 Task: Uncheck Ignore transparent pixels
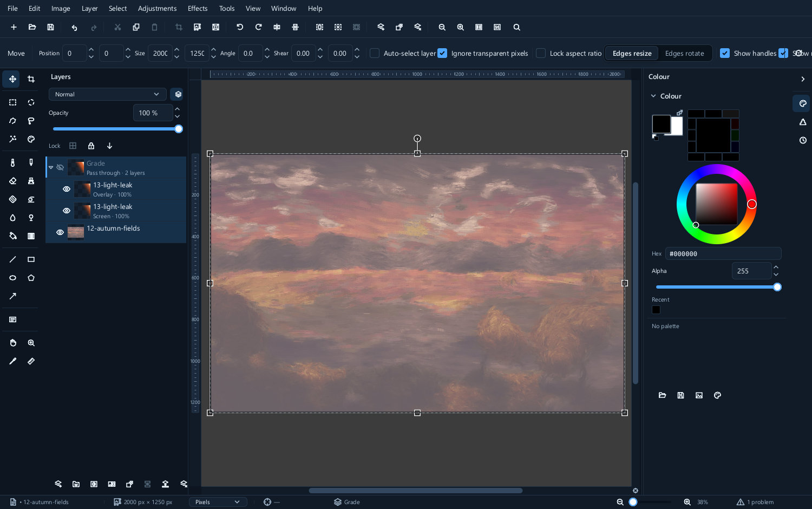[442, 53]
